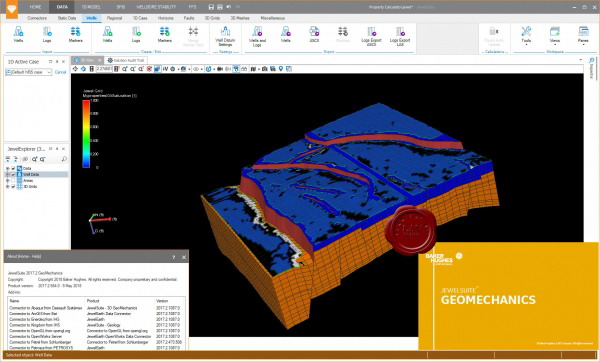The image size is (600, 362).
Task: Click the search magnifier in JewelExplorer
Action: 64,159
